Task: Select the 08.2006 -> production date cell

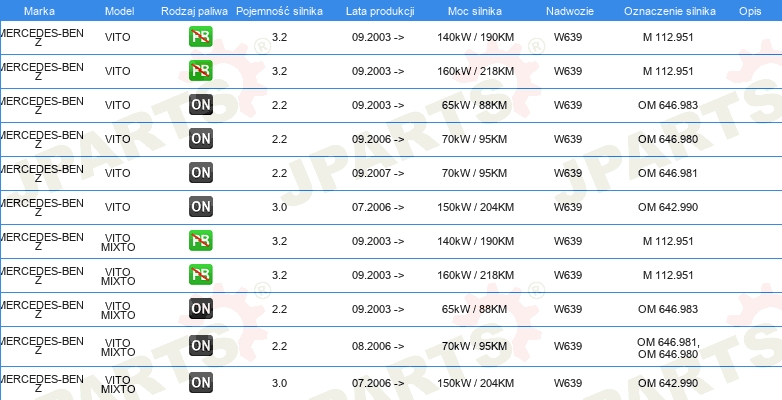Action: coord(378,346)
